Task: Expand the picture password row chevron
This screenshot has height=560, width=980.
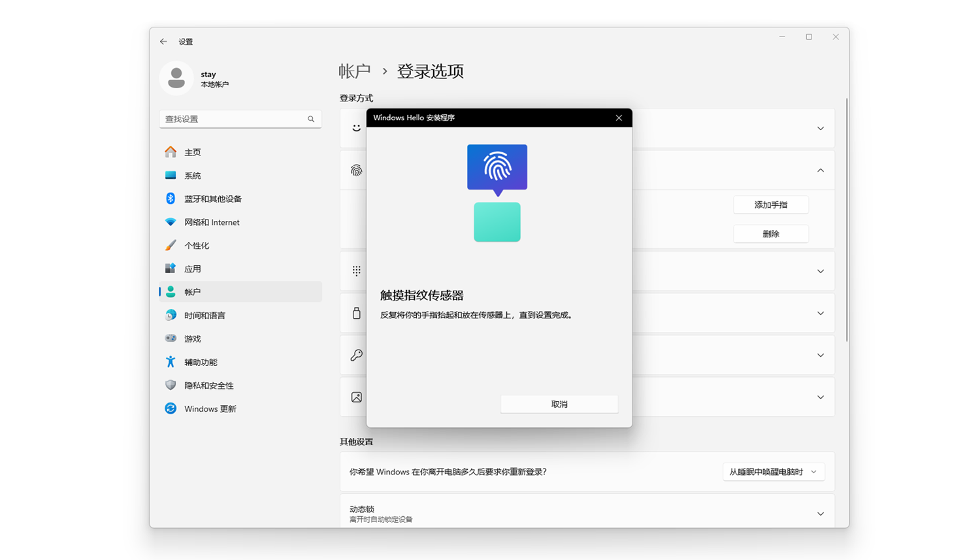Action: pos(821,397)
